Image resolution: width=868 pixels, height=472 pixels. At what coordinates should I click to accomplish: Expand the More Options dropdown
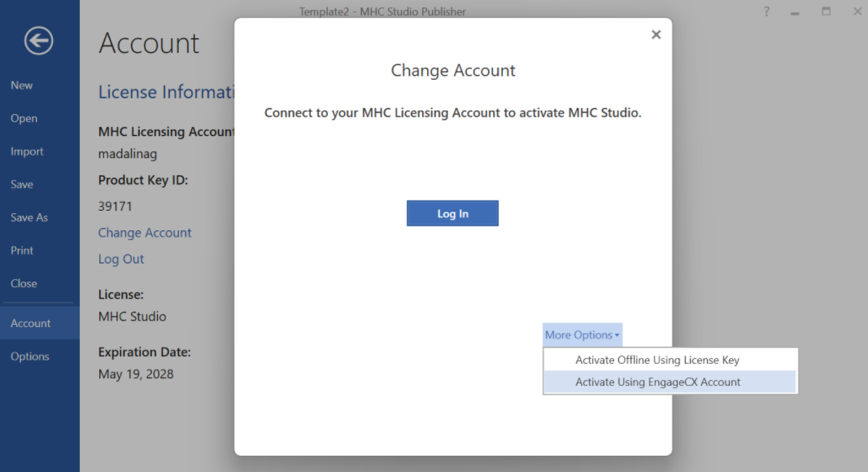(x=582, y=334)
